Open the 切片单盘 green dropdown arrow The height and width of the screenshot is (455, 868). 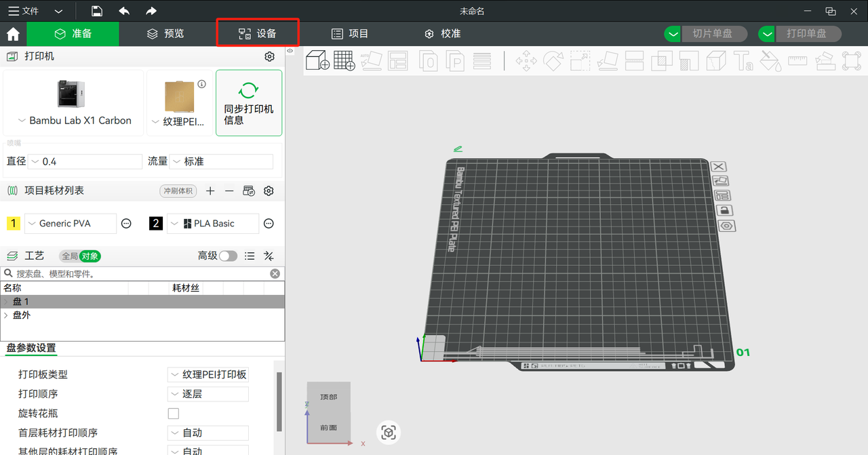tap(672, 34)
